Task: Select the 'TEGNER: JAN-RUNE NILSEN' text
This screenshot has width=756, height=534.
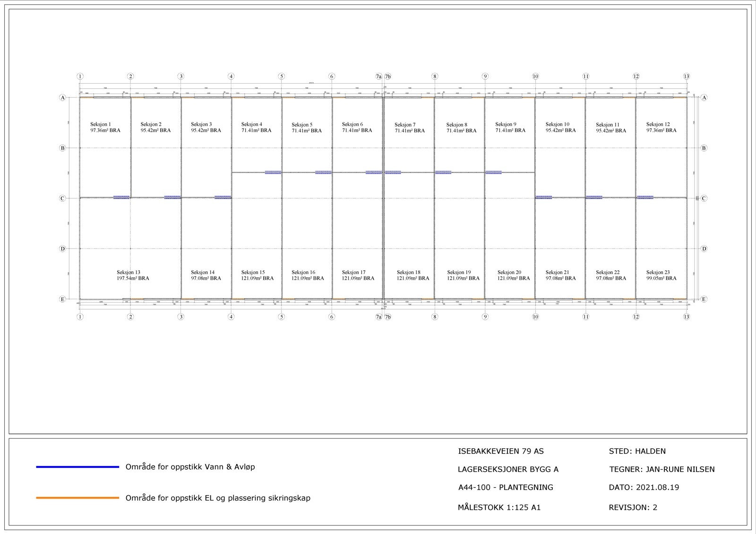Action: (662, 469)
